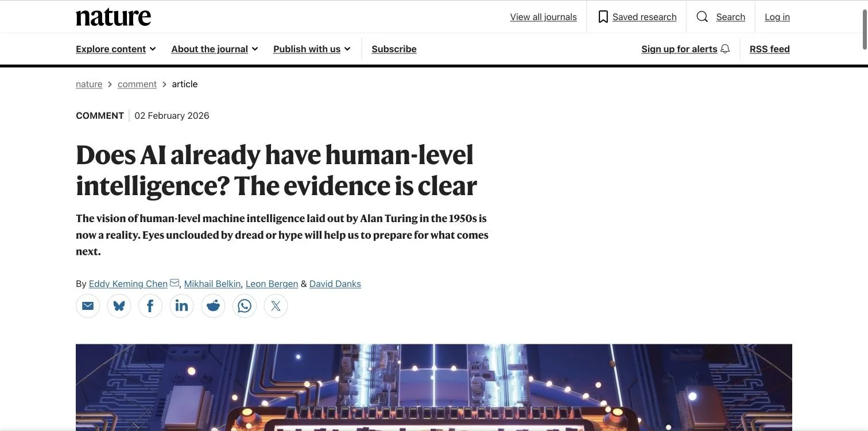Share article on LinkedIn
868x431 pixels.
(x=181, y=306)
